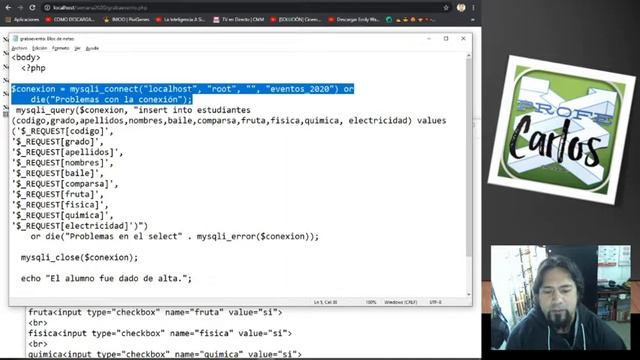The height and width of the screenshot is (360, 640).
Task: Open the Formato menu in Notepad
Action: point(60,48)
